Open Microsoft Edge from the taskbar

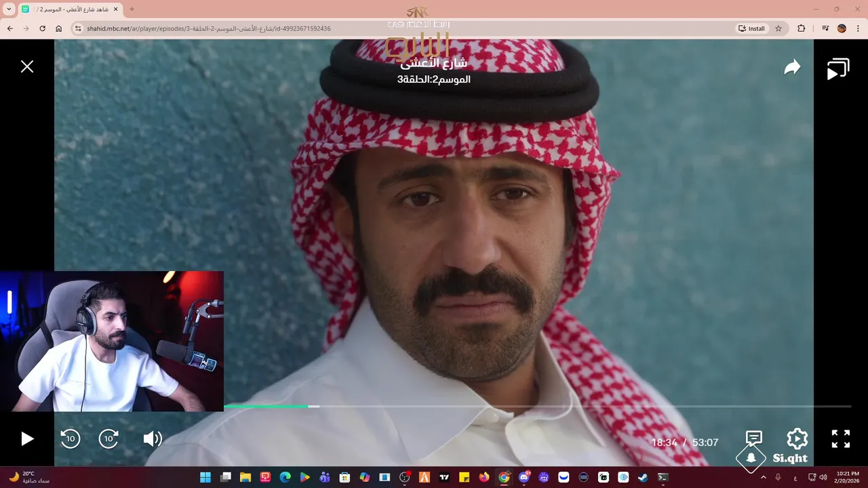click(x=285, y=477)
